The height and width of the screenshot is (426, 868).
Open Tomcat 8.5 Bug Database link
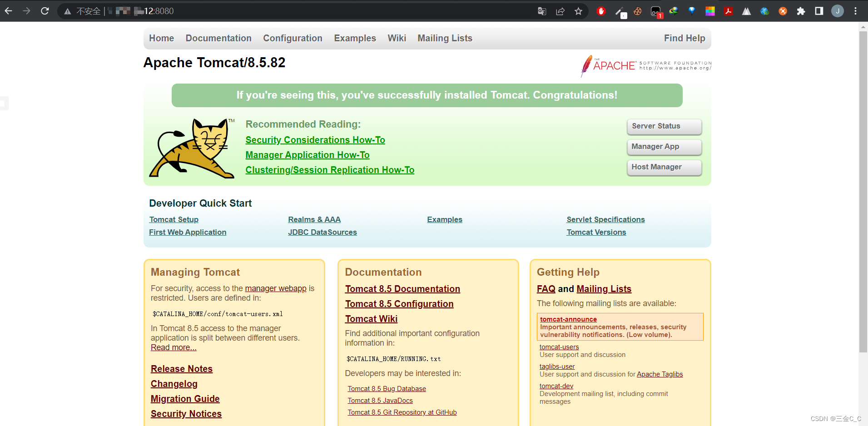pos(387,389)
